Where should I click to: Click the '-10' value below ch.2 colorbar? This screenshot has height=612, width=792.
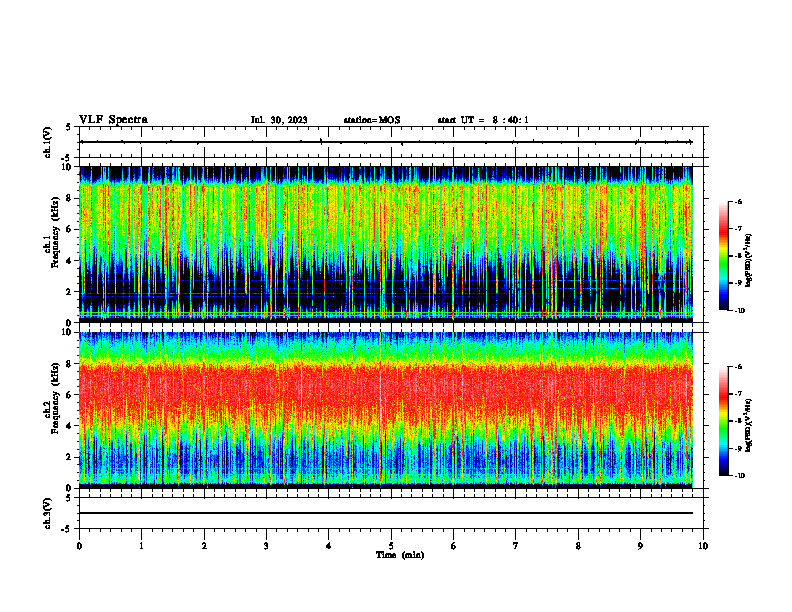pyautogui.click(x=739, y=476)
